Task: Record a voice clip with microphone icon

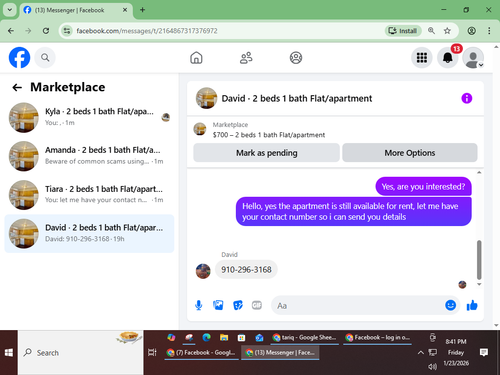Action: click(199, 305)
